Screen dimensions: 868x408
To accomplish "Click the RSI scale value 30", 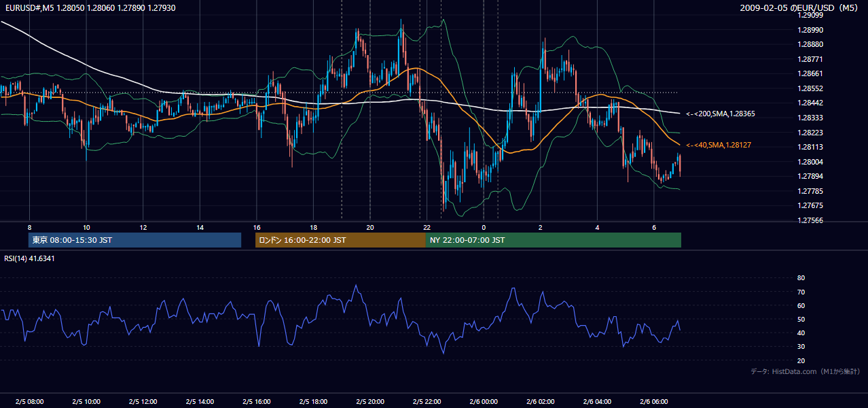I will point(801,347).
